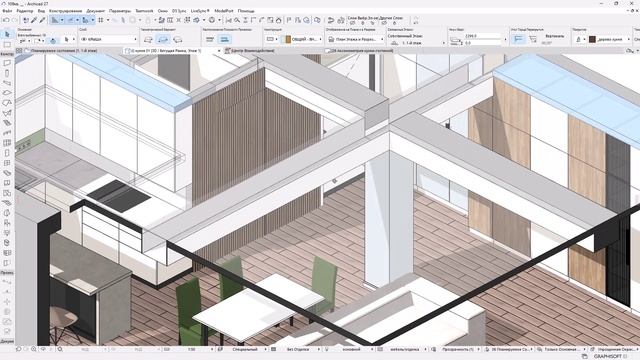Click the Pick Up Parameters eyedropper icon

34,20
